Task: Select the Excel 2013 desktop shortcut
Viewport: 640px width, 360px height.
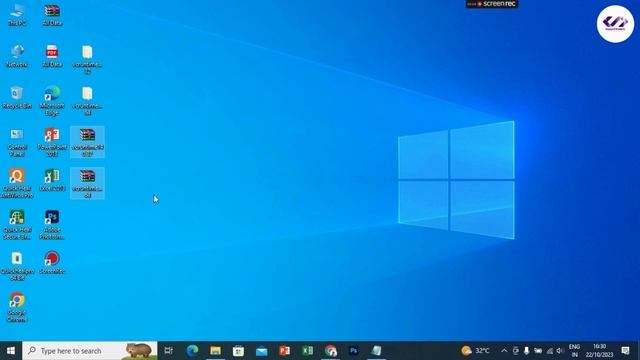Action: point(52,180)
